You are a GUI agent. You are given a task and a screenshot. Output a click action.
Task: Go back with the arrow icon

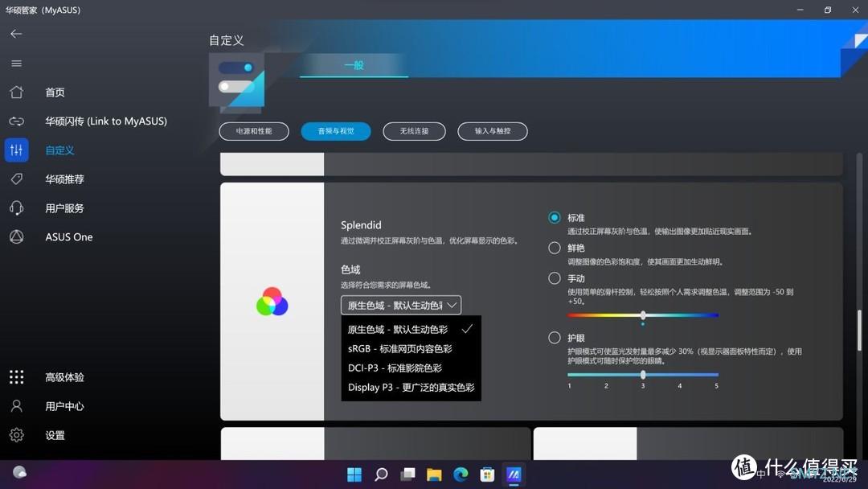[16, 34]
